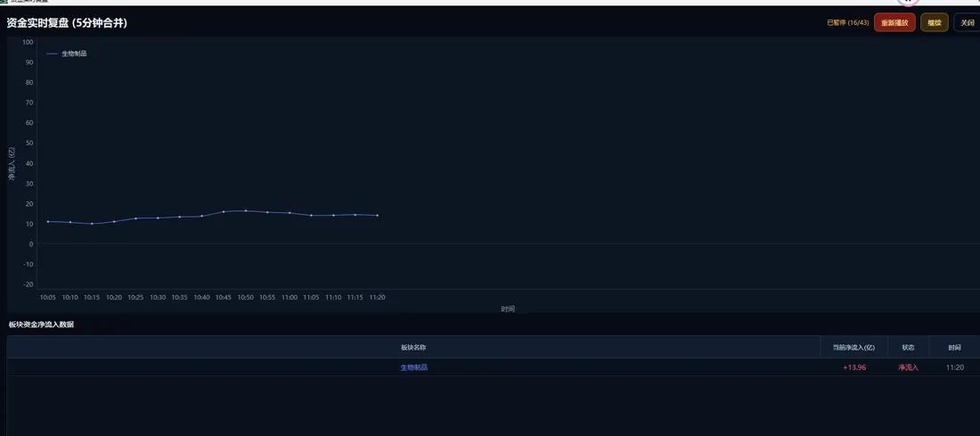The height and width of the screenshot is (436, 980).
Task: Select the 11:20 last data point on line
Action: point(377,215)
